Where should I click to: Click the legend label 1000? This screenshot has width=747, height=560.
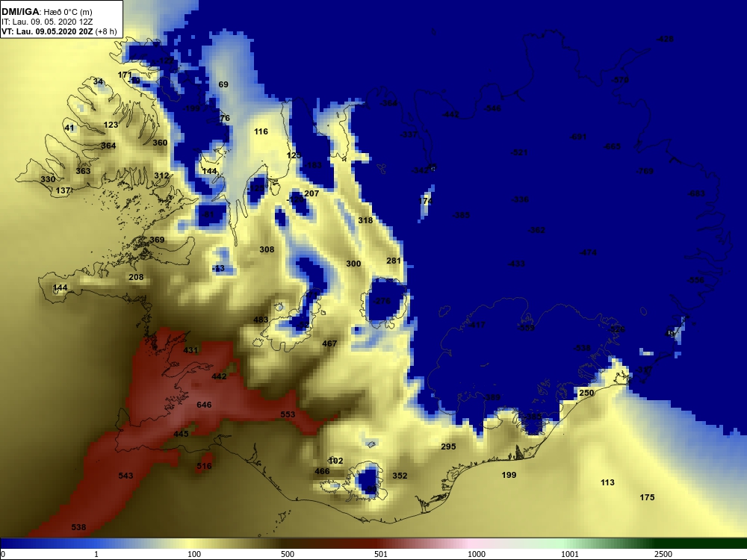tap(477, 554)
